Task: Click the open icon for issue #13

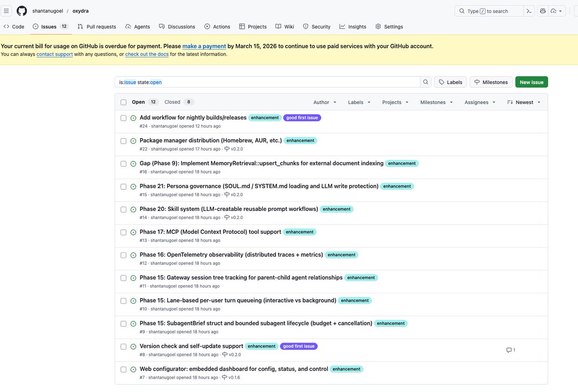Action: 133,232
